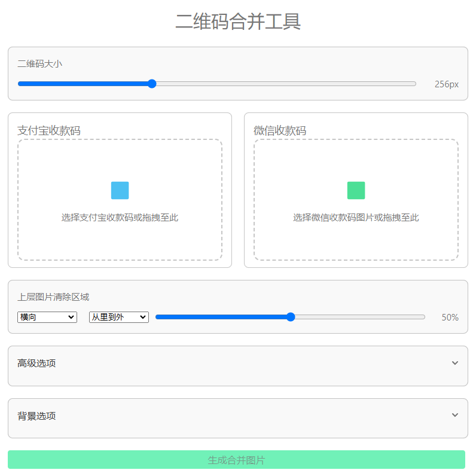Click the 二维码合并工具 page title
The width and height of the screenshot is (473, 476).
pos(237,22)
